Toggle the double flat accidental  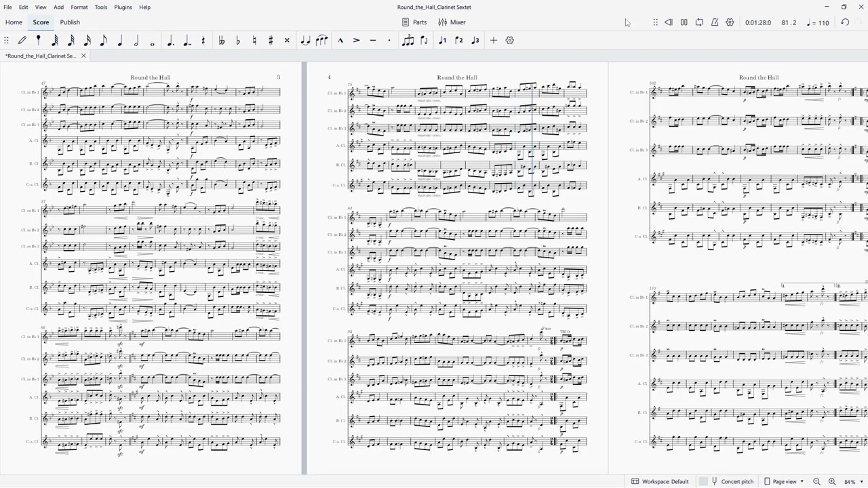[221, 41]
